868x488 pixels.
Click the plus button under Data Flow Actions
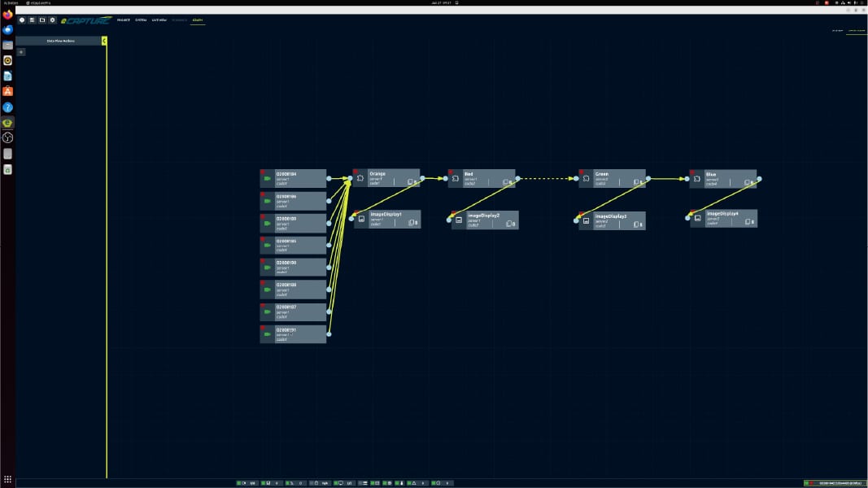[x=20, y=51]
